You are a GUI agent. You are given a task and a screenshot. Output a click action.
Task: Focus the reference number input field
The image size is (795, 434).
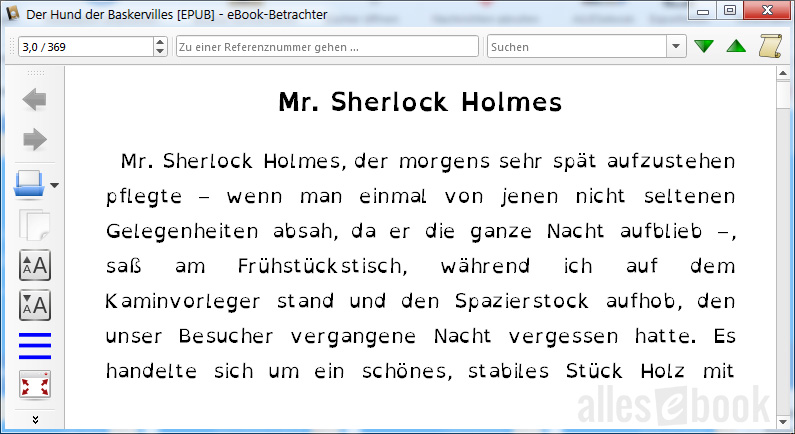click(x=327, y=47)
